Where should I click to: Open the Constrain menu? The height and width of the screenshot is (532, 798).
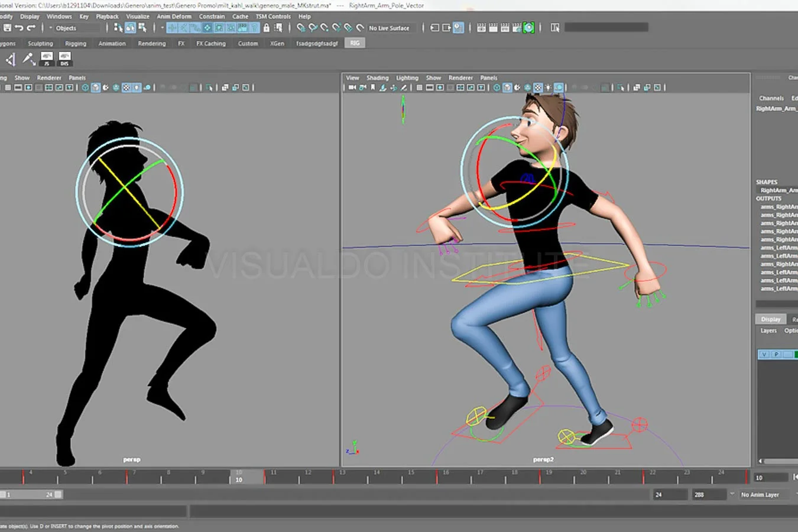pos(212,17)
